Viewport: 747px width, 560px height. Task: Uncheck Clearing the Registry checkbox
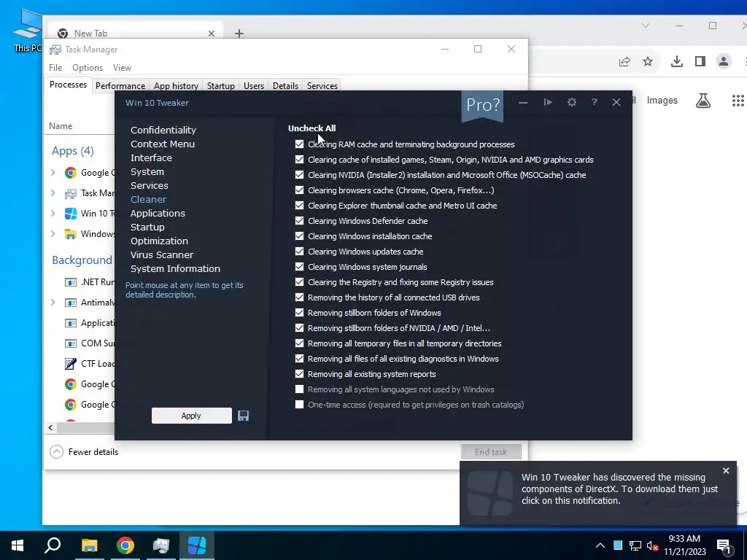(299, 282)
